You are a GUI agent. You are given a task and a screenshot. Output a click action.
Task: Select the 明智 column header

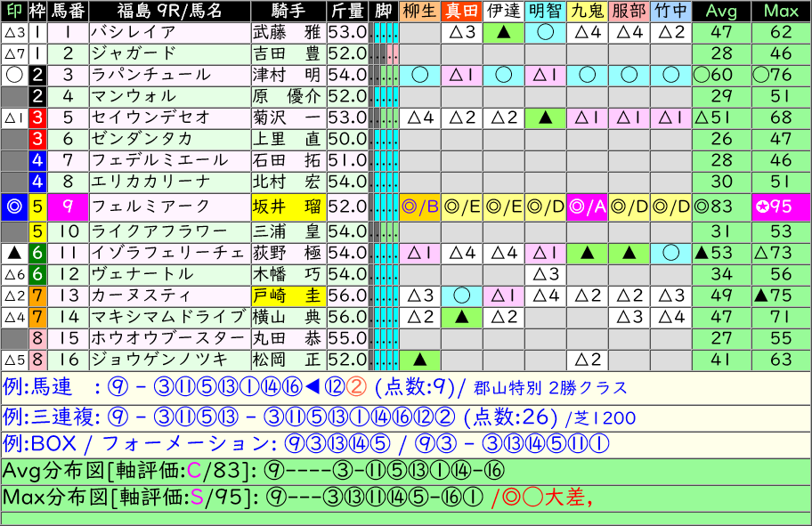point(545,11)
